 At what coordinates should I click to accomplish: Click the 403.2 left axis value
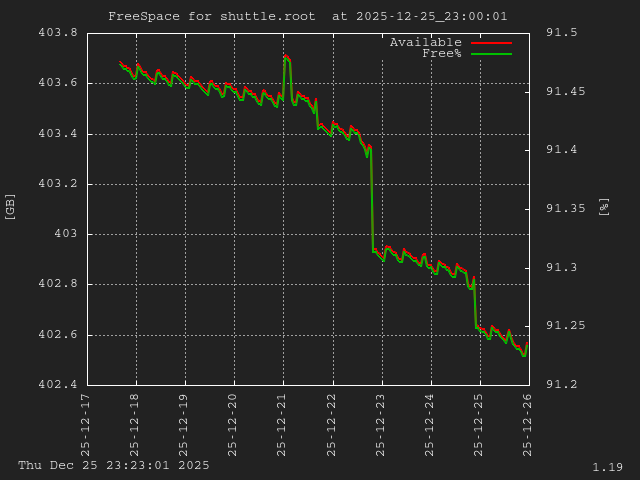(57, 184)
